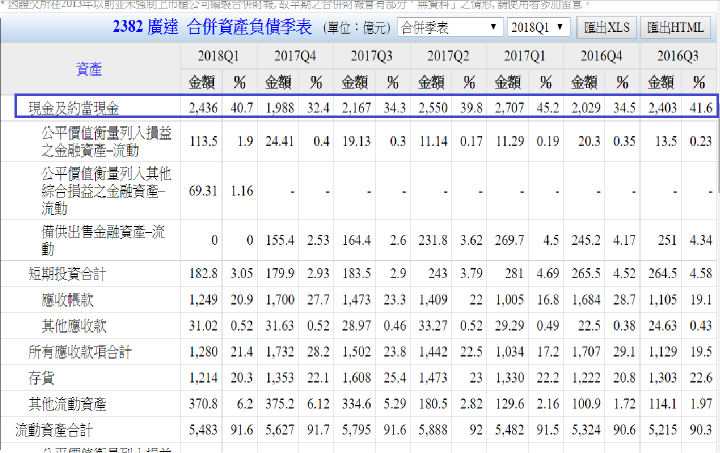The width and height of the screenshot is (720, 453).
Task: Click the 1,608 inventory value for 2017Q3
Action: 356,378
